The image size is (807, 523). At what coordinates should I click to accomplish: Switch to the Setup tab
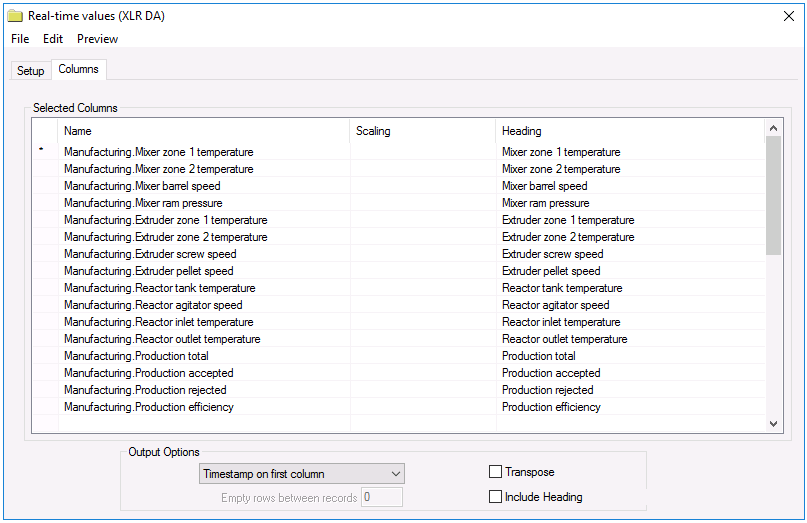[x=30, y=71]
